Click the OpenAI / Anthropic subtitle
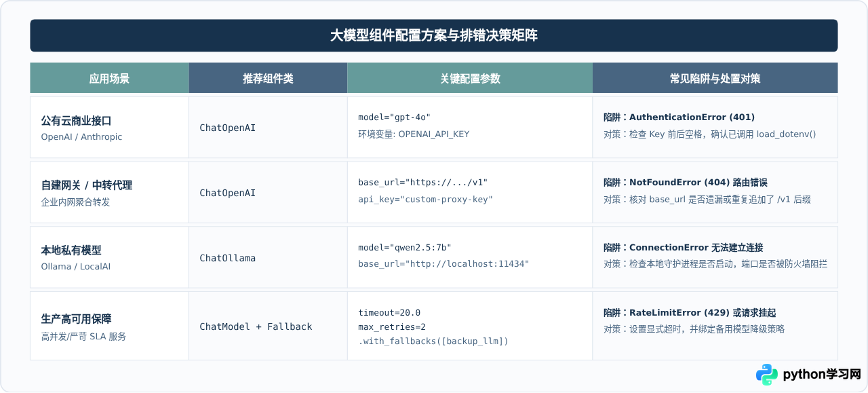868x393 pixels. 81,136
